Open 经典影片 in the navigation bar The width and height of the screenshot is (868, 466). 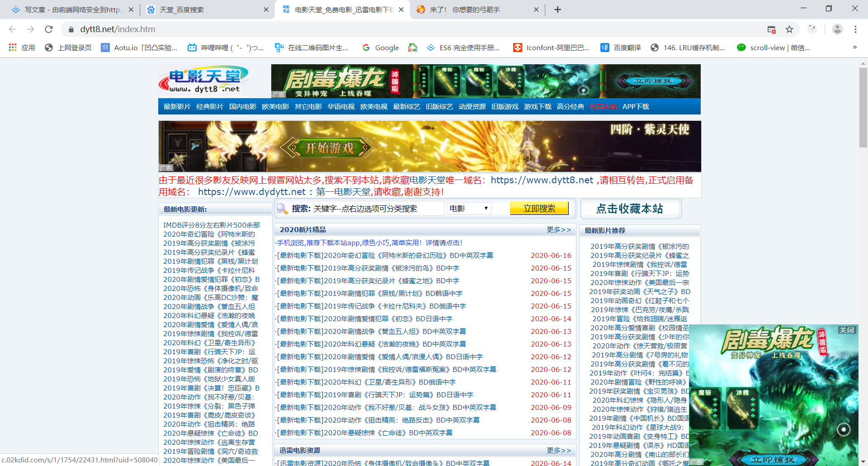click(x=210, y=106)
